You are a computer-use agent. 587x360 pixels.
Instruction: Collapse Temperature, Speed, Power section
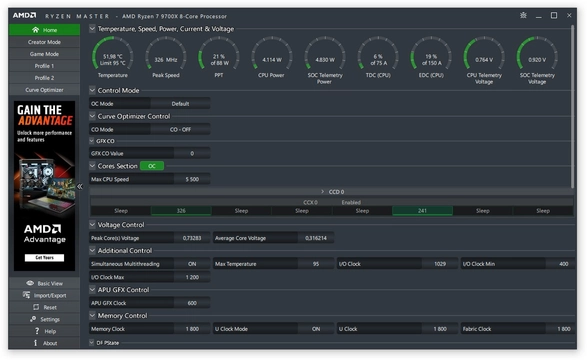92,28
